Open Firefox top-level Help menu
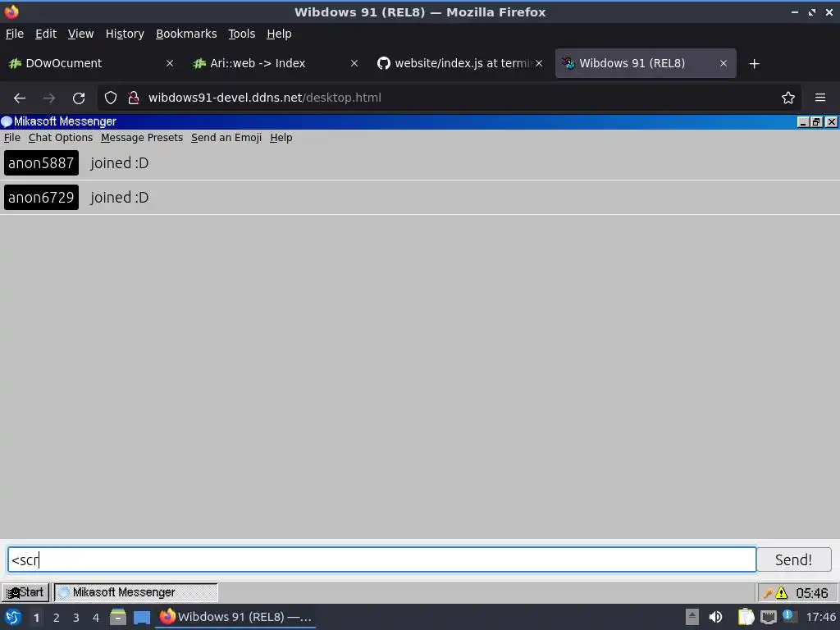Image resolution: width=840 pixels, height=630 pixels. point(279,34)
